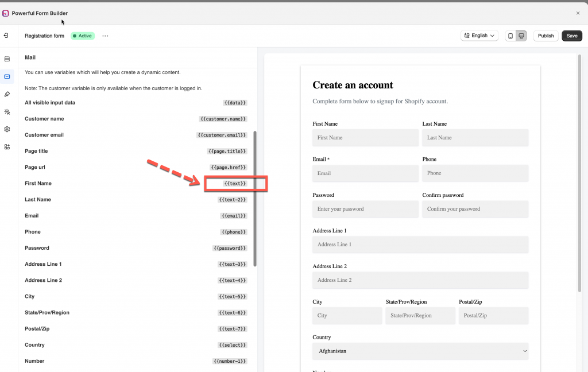Click the add-apps grid sidebar icon

[x=7, y=147]
